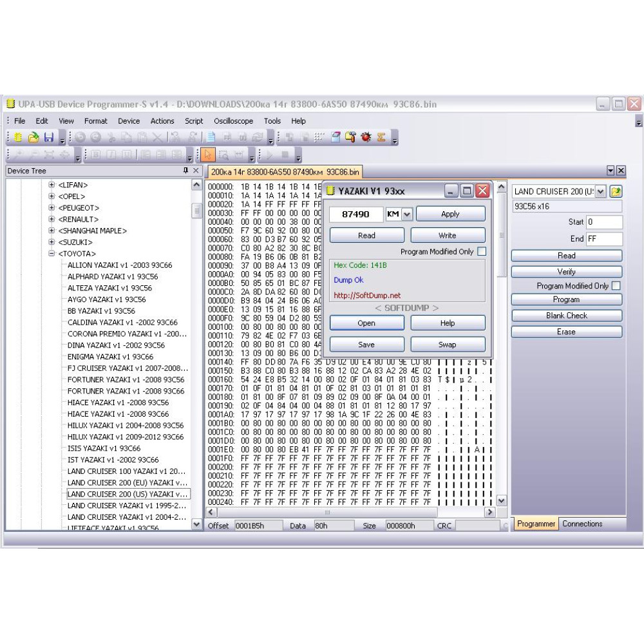Click the Erase button
This screenshot has width=644, height=644.
click(566, 332)
